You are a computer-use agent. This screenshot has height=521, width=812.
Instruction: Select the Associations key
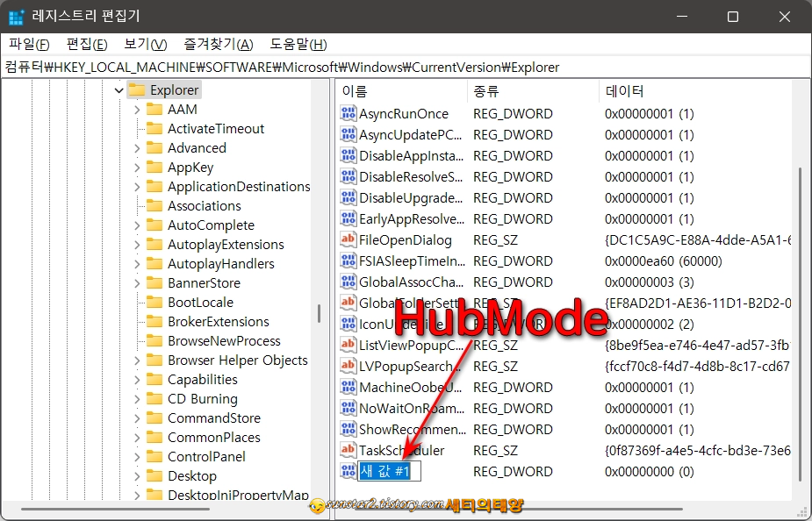point(204,206)
